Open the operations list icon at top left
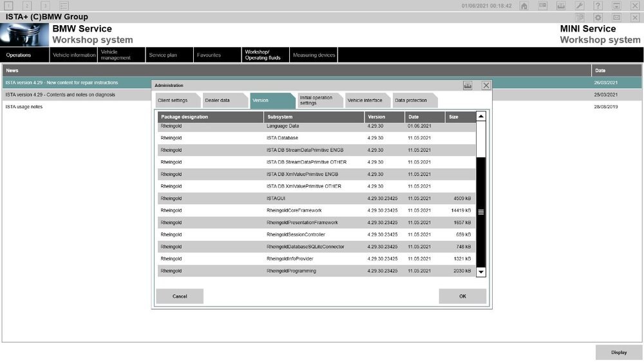Screen dimensions: 644x362 click(64, 6)
